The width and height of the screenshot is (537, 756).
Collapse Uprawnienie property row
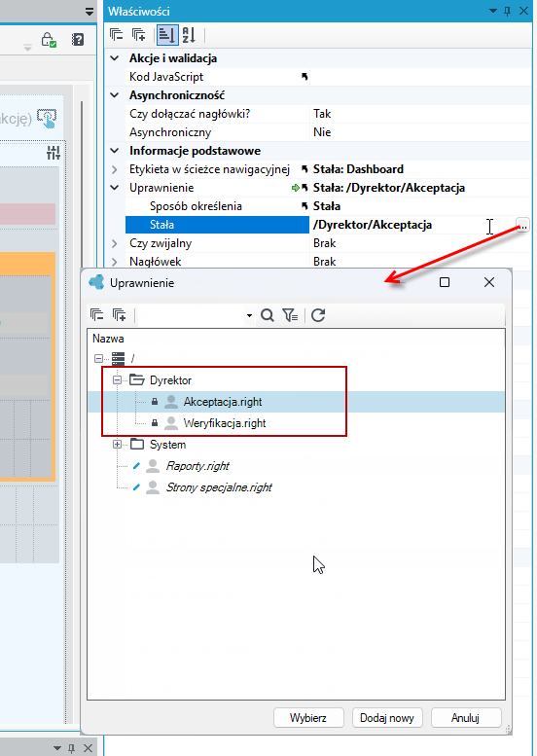coord(114,188)
